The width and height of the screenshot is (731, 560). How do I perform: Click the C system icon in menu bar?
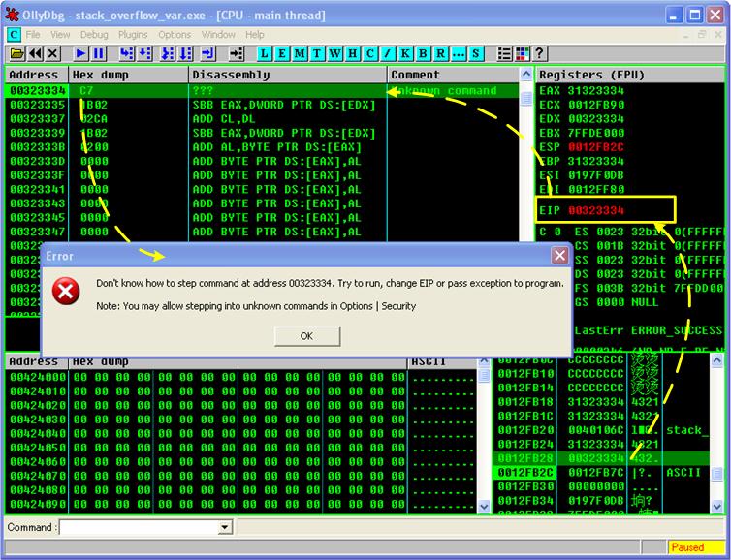click(14, 35)
